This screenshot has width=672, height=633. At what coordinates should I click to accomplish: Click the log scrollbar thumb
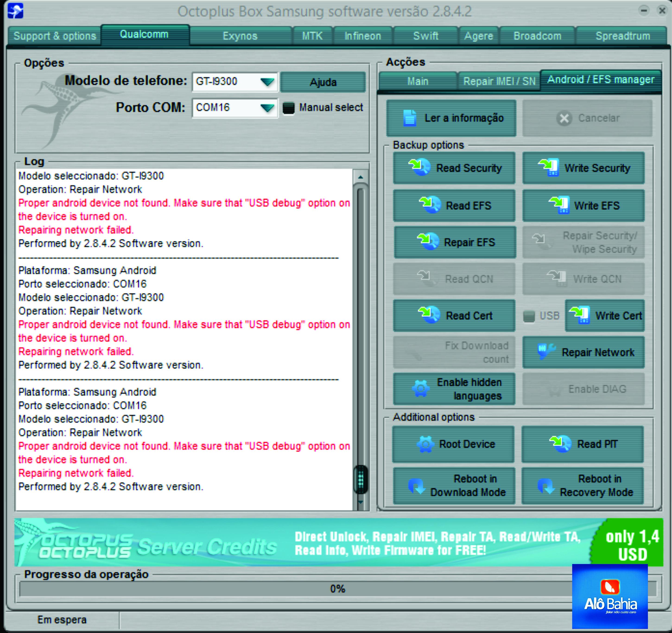[360, 479]
